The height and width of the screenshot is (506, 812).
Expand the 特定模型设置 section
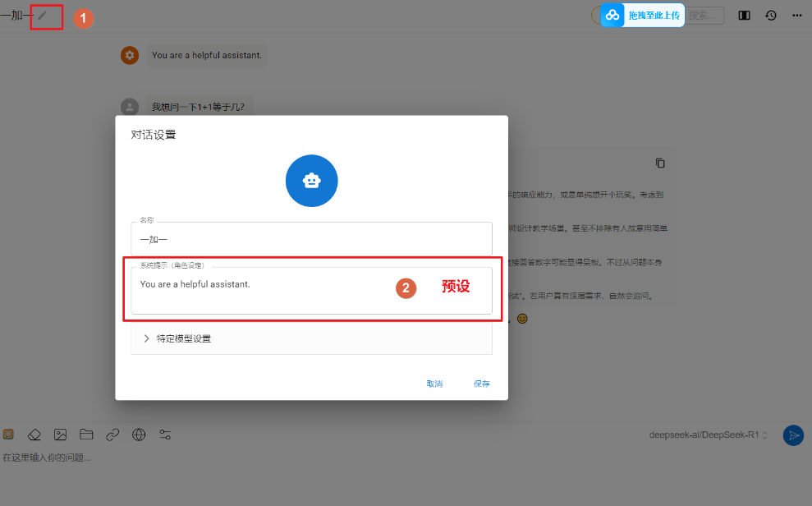[311, 338]
